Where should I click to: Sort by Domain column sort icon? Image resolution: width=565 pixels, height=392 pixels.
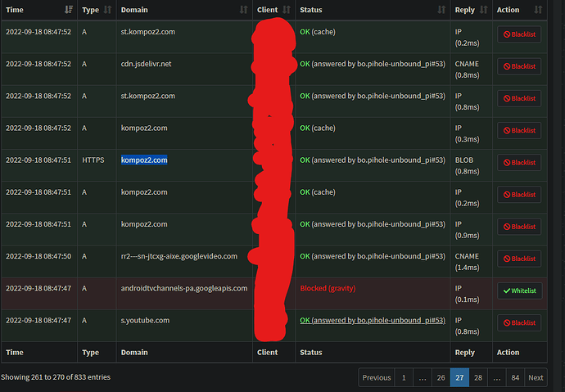(243, 10)
